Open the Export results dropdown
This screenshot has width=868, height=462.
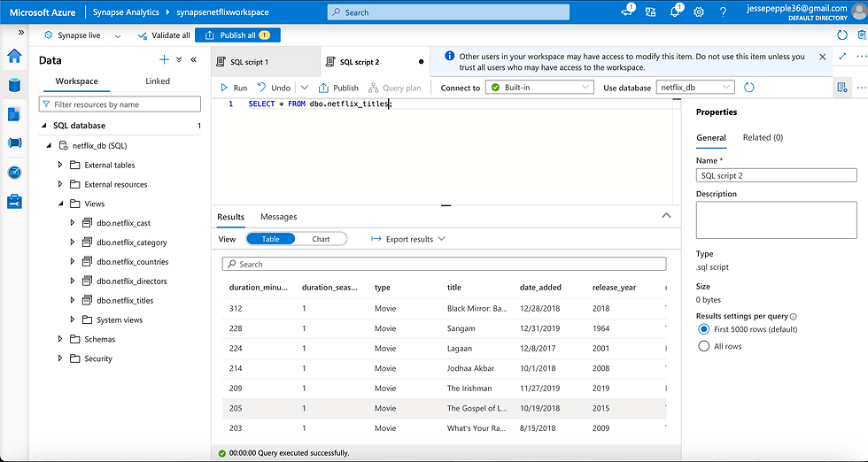408,239
